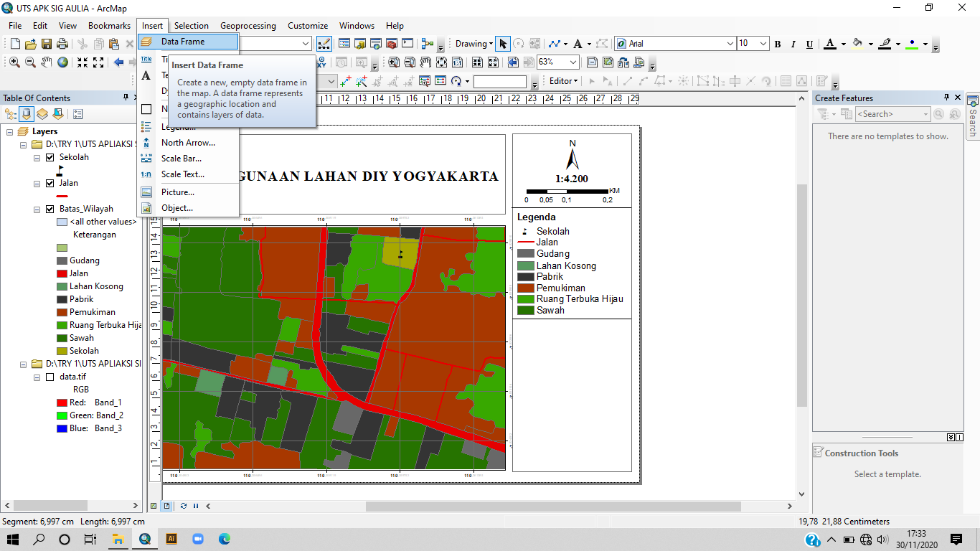The height and width of the screenshot is (551, 980).
Task: Choose North Arrow from Insert menu
Action: pos(188,143)
